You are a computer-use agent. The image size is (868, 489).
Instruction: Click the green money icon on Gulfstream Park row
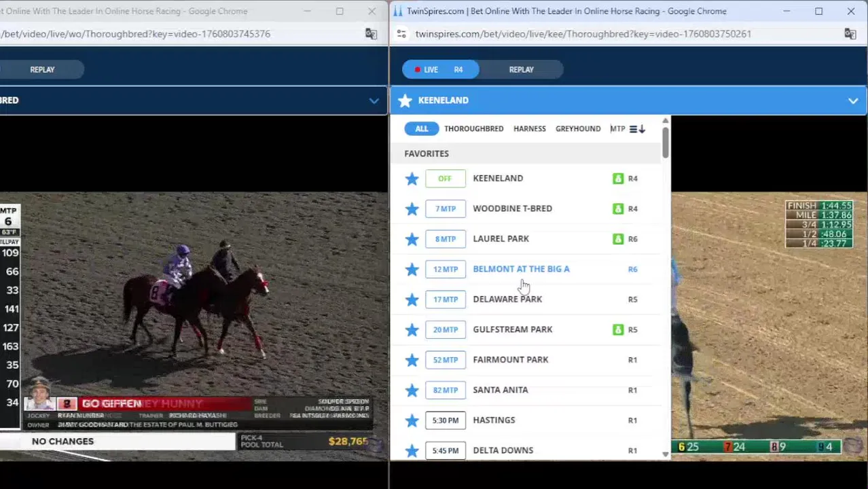tap(618, 329)
